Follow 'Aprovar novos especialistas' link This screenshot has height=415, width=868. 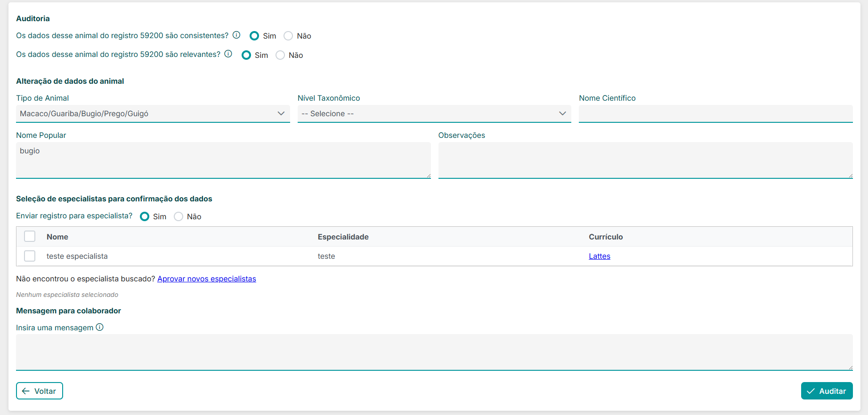(206, 279)
